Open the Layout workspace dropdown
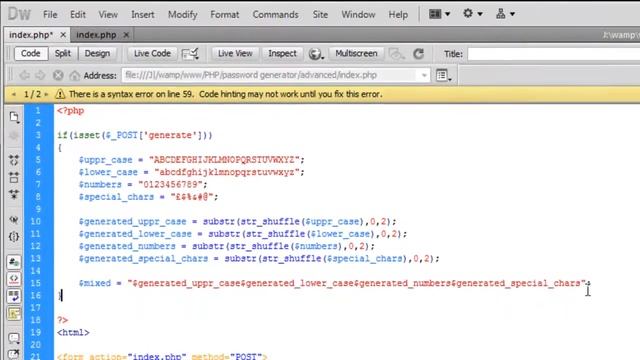Screen dimensions: 640x360 [439, 14]
